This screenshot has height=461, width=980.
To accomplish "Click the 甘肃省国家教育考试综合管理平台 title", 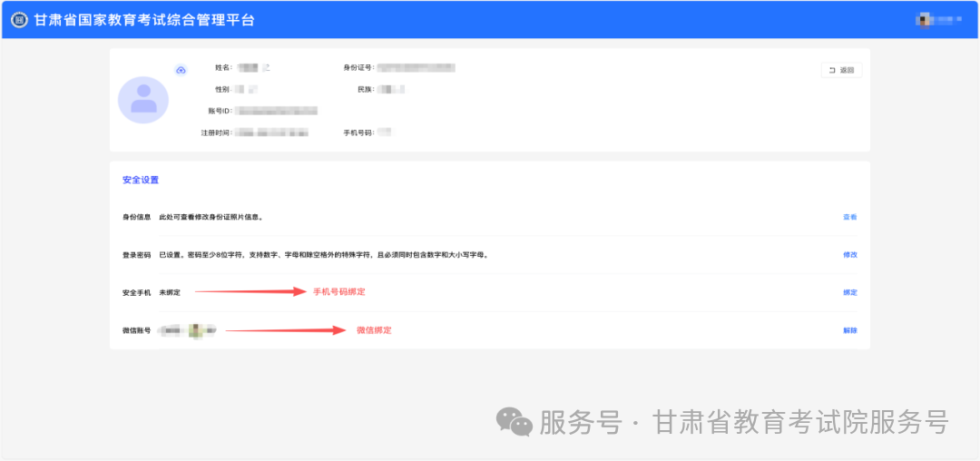I will (144, 20).
